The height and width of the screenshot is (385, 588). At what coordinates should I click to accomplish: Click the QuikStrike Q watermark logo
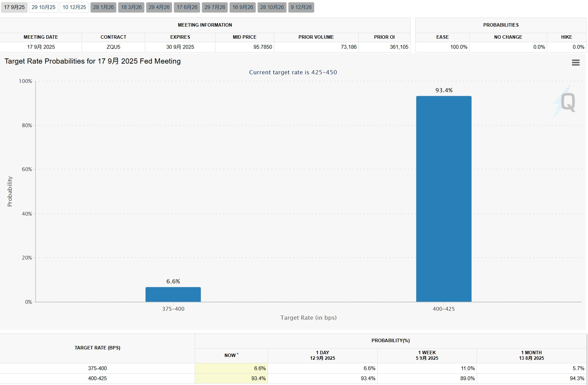point(565,102)
